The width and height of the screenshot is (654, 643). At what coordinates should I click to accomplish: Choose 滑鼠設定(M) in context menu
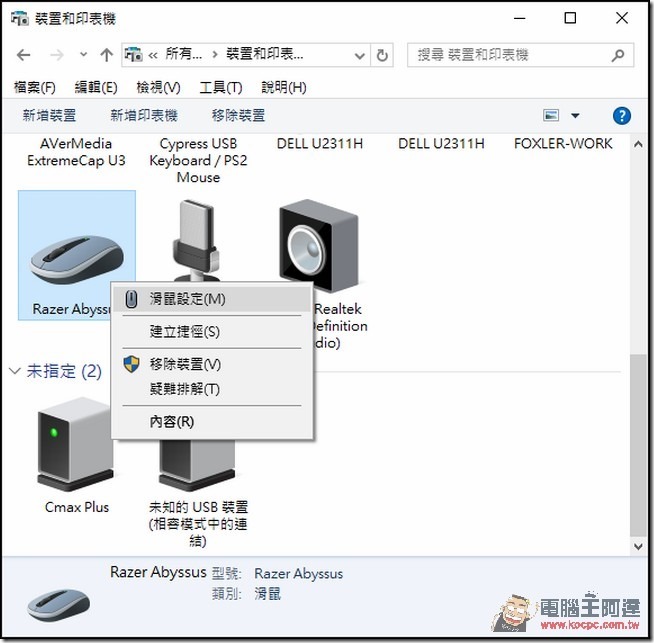(x=212, y=299)
